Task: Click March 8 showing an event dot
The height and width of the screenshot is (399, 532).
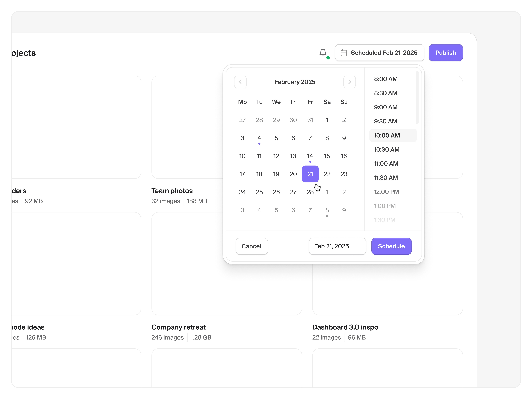Action: pyautogui.click(x=327, y=210)
